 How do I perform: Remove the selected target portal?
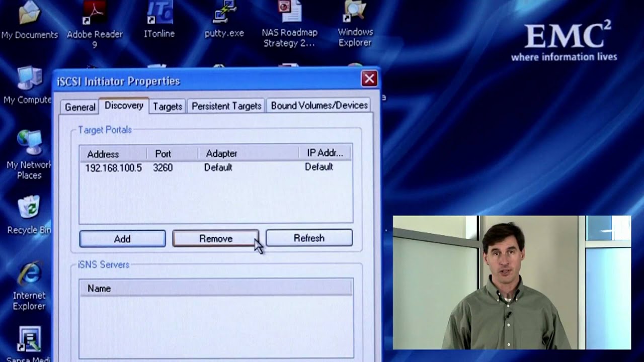click(216, 239)
